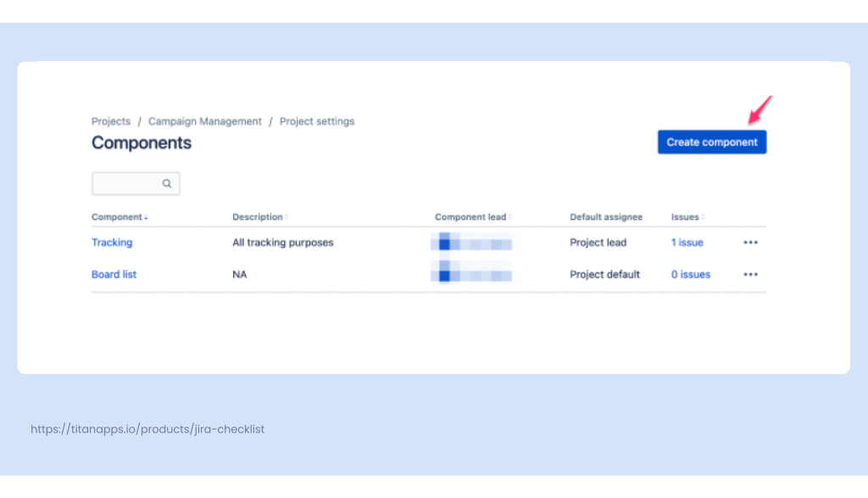Open Campaign Management from breadcrumb
868x498 pixels.
[204, 121]
